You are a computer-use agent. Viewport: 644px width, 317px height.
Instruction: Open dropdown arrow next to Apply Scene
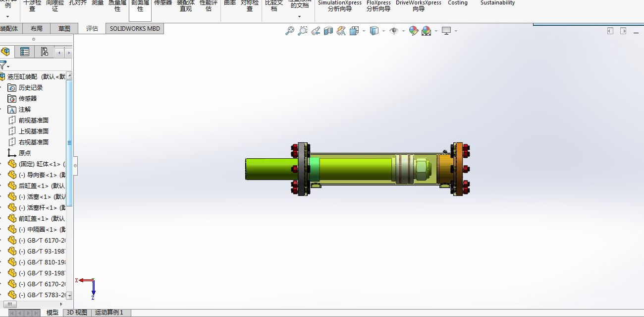pos(436,31)
